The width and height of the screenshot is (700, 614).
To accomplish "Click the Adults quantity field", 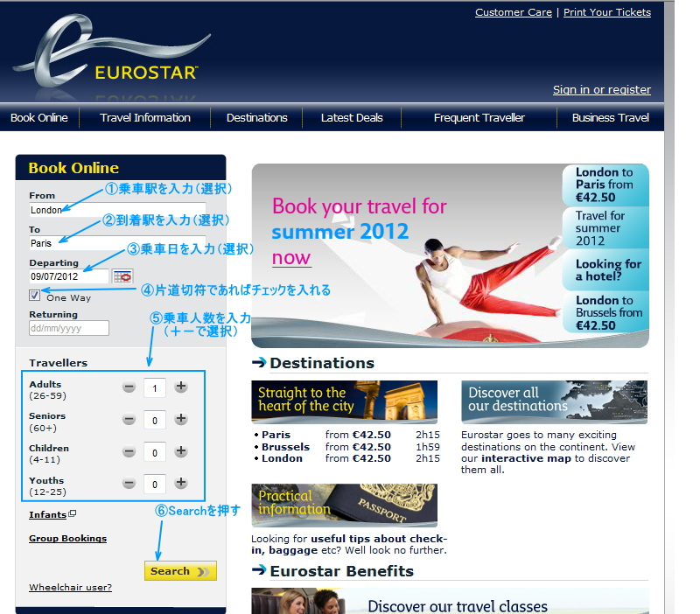I will click(x=155, y=387).
